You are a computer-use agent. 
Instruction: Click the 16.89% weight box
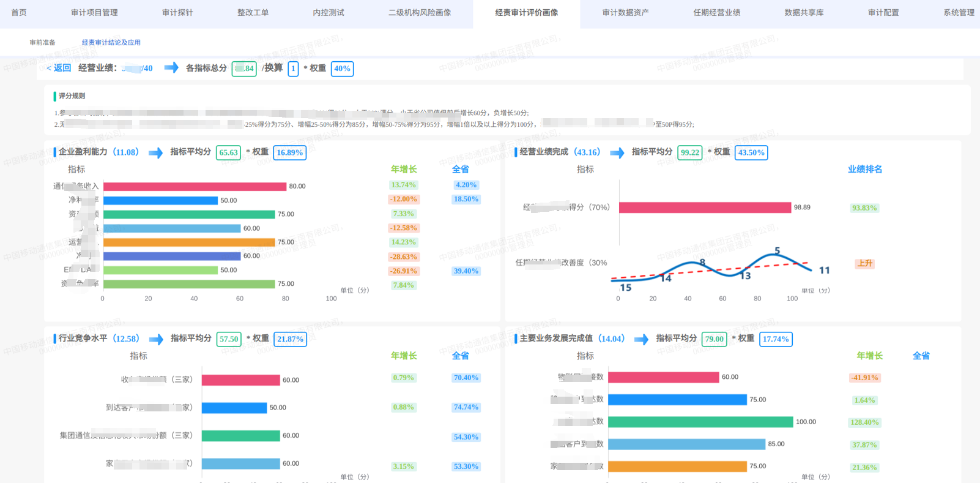click(x=289, y=152)
